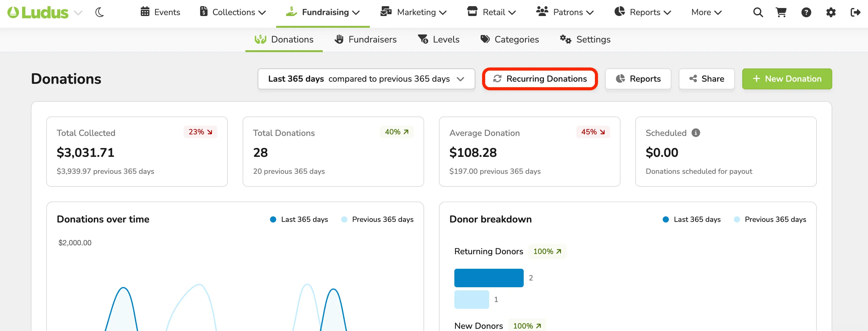
Task: Click the 45% decrease badge on Average Donation
Action: 593,132
